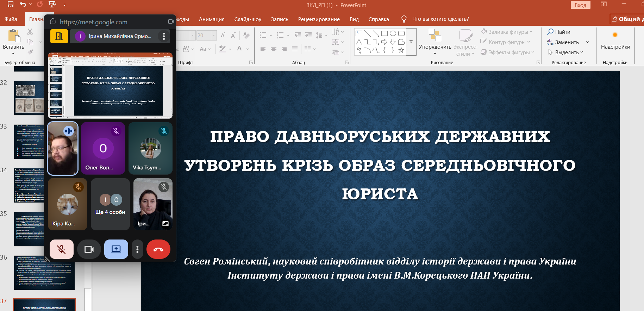644x311 pixels.
Task: Toggle screen presenting in the Meet window
Action: (116, 249)
